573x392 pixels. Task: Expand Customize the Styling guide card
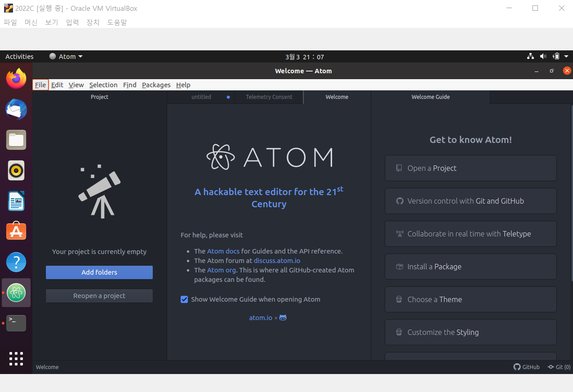[471, 332]
